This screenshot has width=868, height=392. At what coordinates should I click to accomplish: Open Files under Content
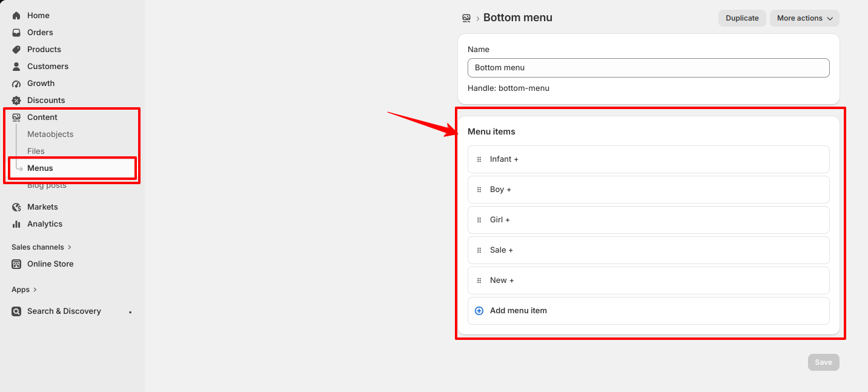(x=36, y=151)
